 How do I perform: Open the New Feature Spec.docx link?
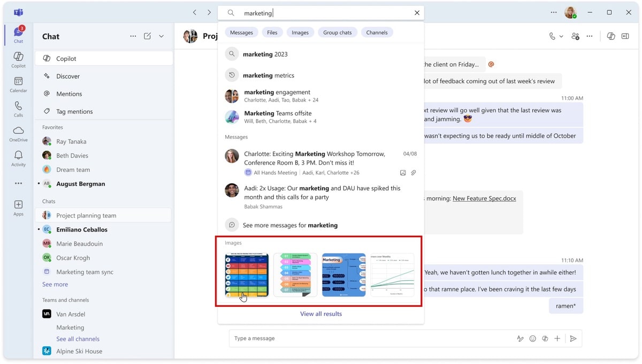(484, 198)
